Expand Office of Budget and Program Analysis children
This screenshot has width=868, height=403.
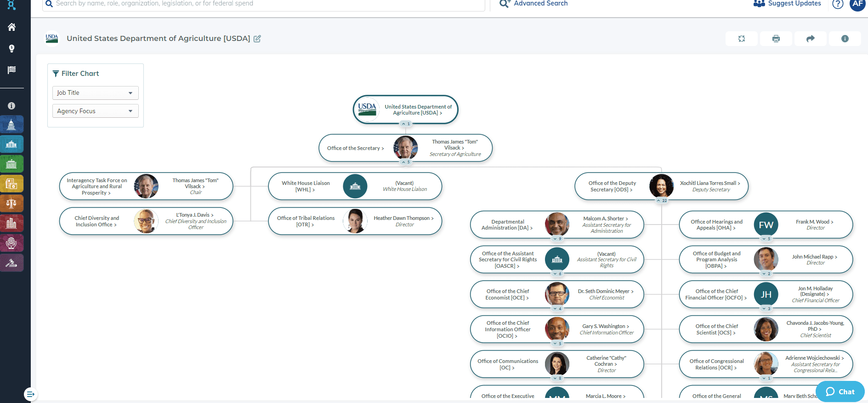(x=766, y=274)
